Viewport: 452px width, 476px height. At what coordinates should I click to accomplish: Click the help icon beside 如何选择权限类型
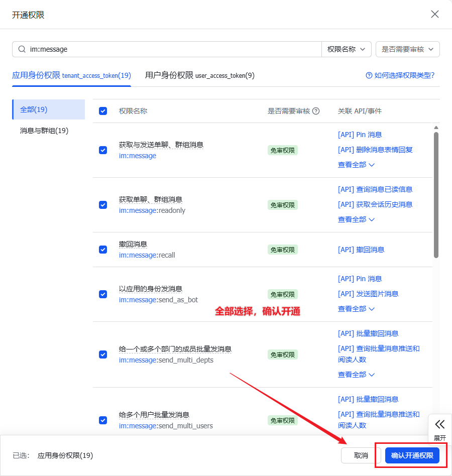pyautogui.click(x=369, y=75)
